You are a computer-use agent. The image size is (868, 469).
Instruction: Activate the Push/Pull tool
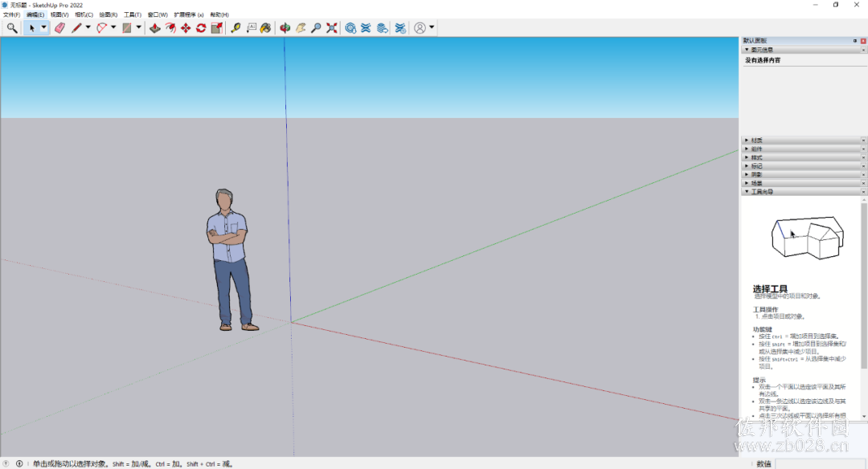point(155,27)
